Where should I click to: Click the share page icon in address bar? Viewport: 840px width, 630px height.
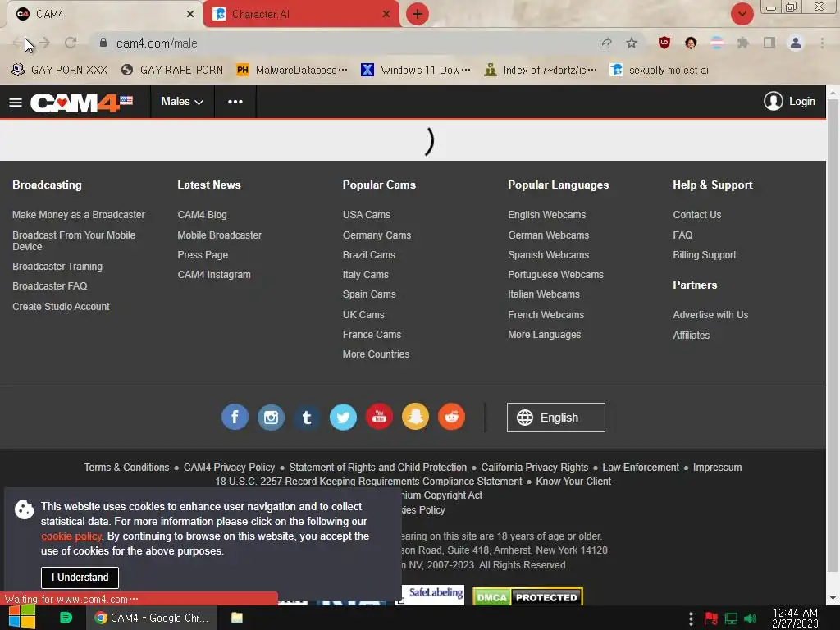605,43
